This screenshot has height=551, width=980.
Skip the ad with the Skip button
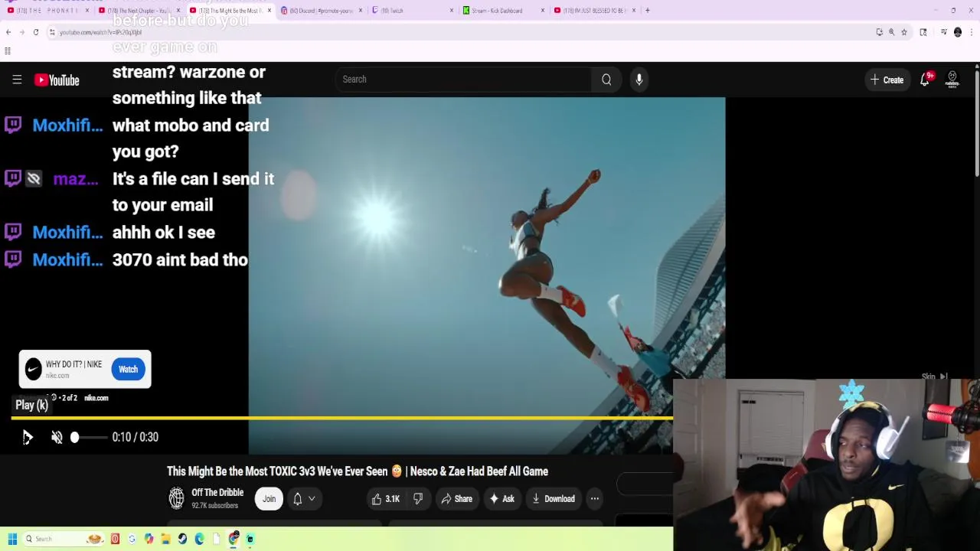[935, 377]
